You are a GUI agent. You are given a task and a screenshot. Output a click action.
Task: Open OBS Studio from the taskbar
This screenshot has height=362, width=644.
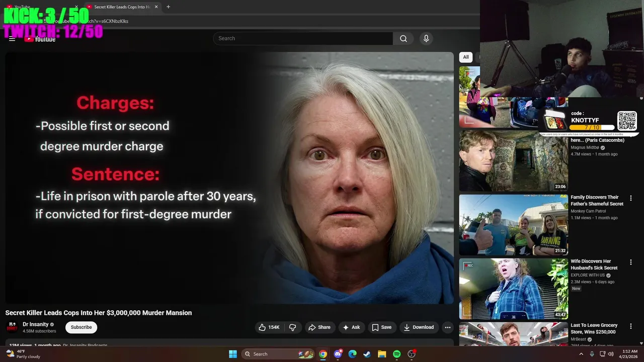(412, 354)
